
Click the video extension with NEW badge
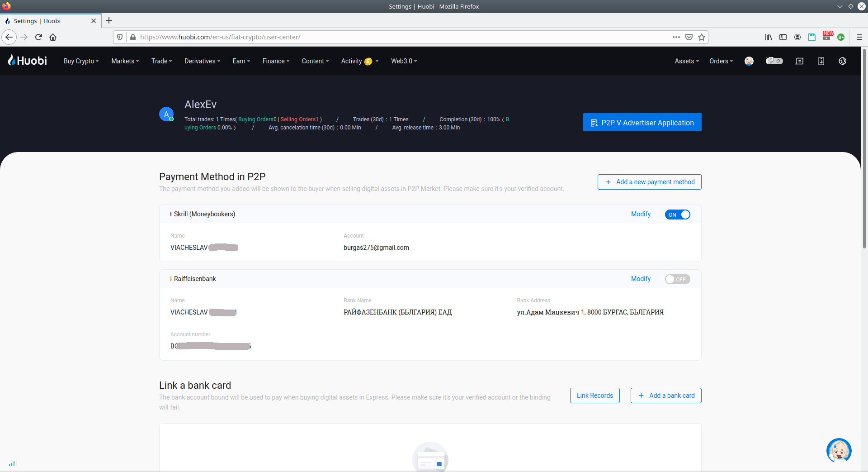[x=827, y=36]
